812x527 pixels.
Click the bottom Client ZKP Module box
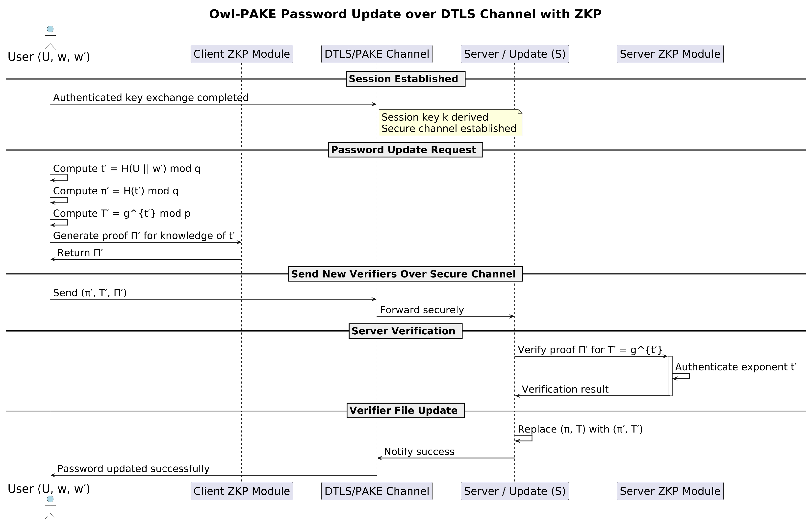pos(242,491)
